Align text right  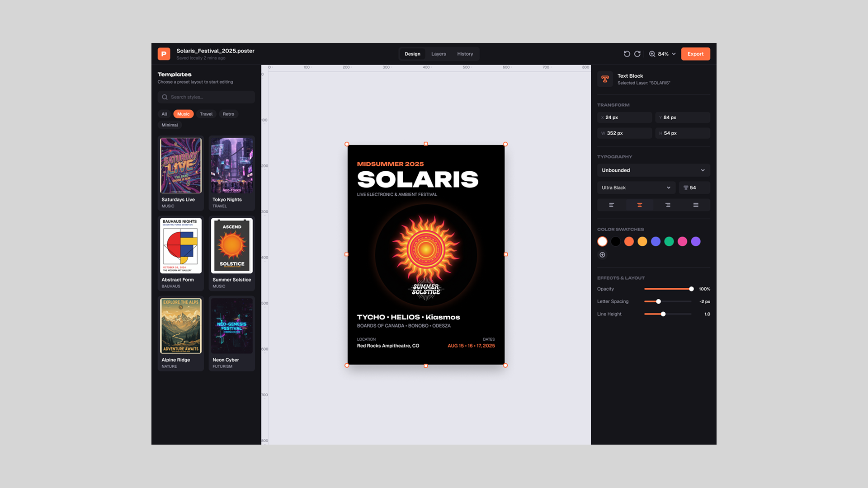668,205
